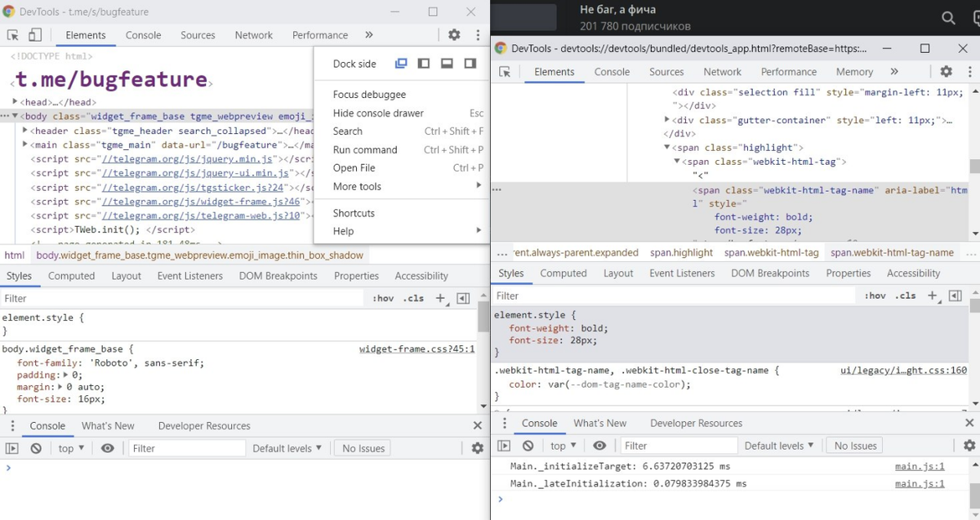Select undock into separate window option
The image size is (980, 520).
401,64
